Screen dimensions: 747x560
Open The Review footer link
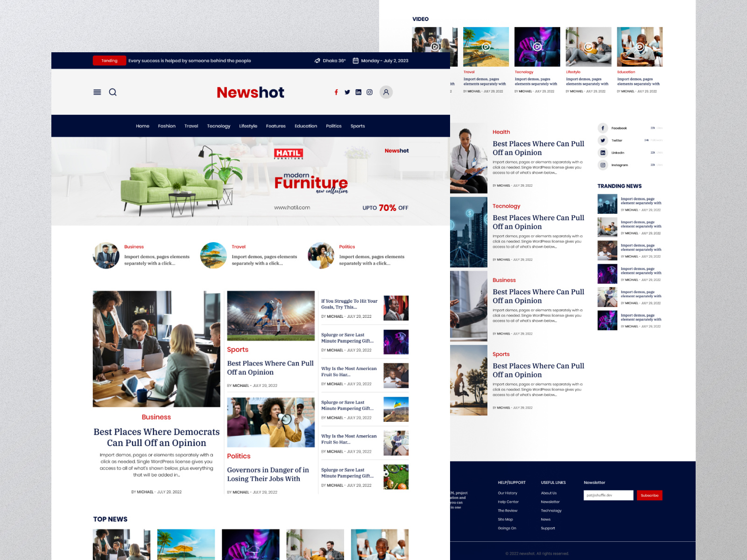(x=508, y=511)
